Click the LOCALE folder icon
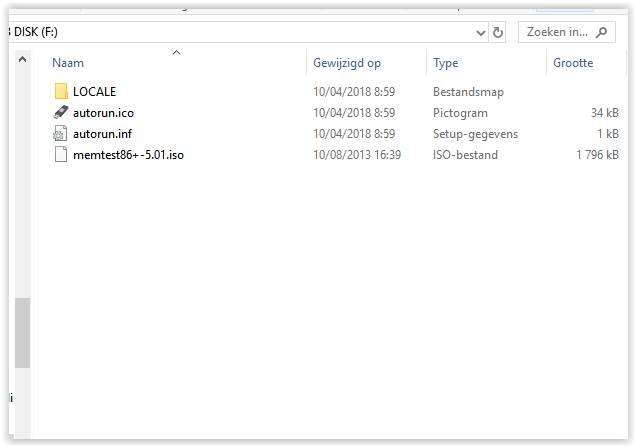Viewport: 636px width, 447px height. tap(60, 92)
